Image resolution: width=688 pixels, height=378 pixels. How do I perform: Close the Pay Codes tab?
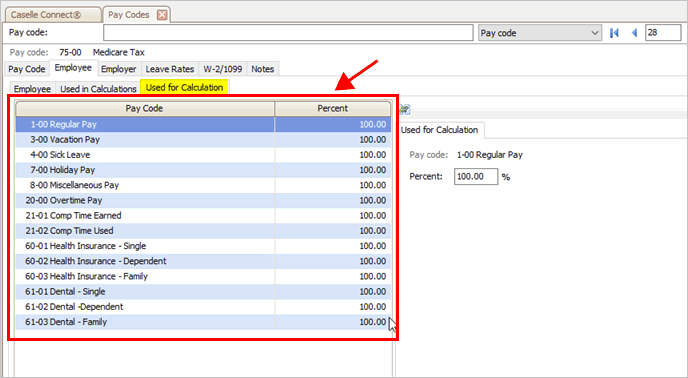click(x=162, y=15)
